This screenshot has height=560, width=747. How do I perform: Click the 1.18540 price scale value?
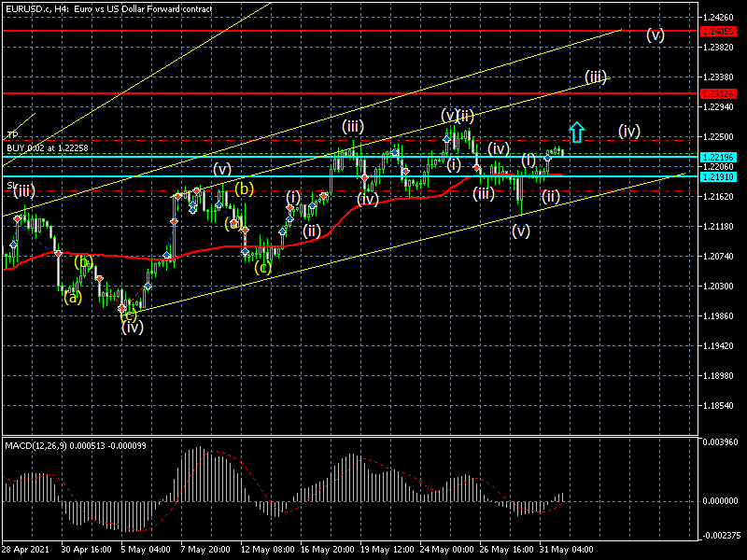719,407
